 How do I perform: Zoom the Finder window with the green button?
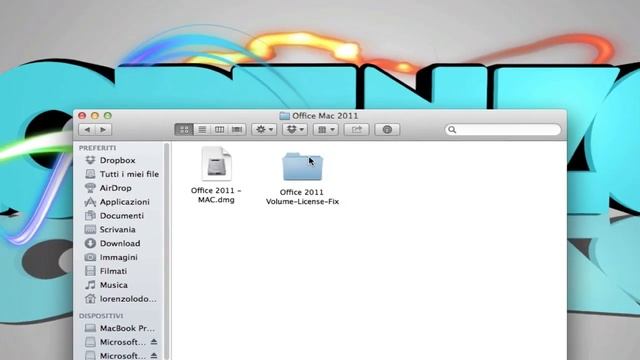point(107,116)
